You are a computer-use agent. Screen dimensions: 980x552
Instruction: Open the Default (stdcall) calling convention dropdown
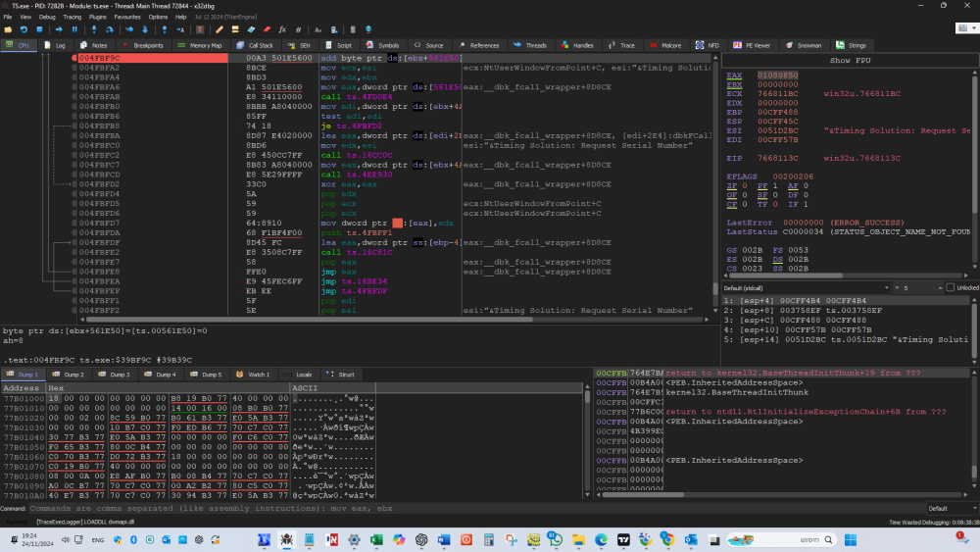[x=805, y=287]
